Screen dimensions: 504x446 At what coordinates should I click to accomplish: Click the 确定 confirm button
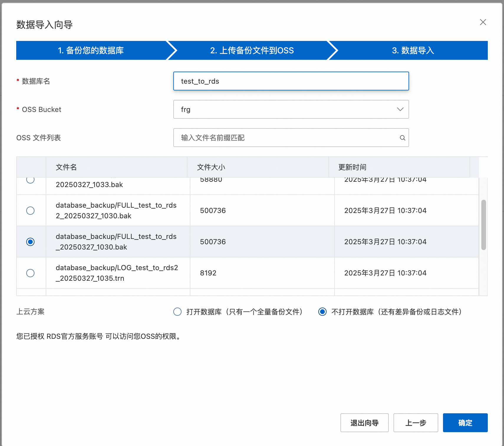point(465,423)
